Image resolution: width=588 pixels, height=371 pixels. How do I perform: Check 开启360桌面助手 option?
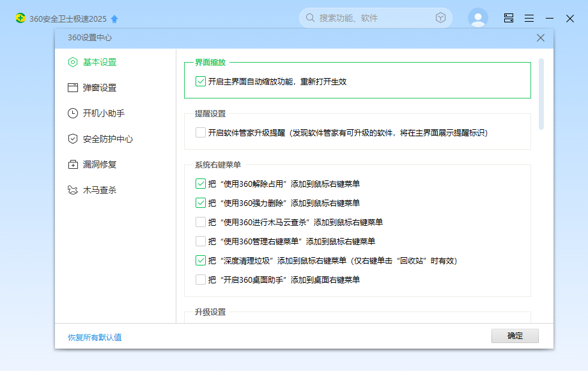click(x=201, y=280)
